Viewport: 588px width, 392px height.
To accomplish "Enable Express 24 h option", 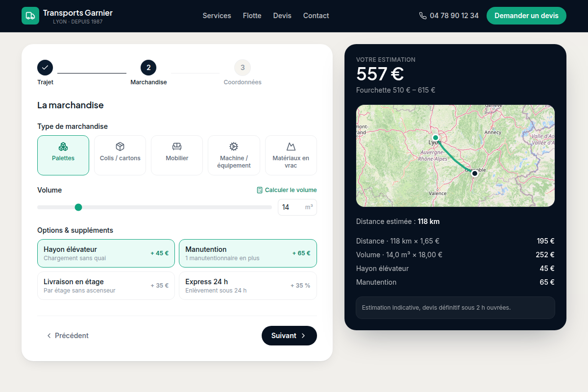I will point(248,286).
